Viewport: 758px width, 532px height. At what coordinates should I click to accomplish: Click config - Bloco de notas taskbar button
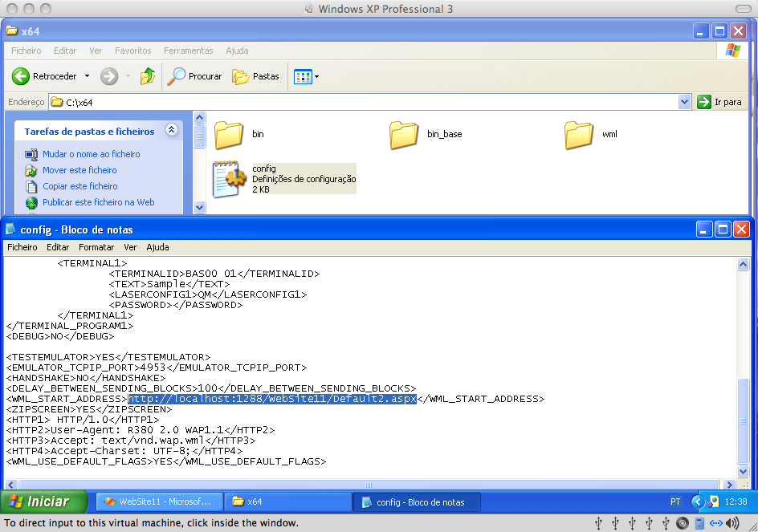417,502
